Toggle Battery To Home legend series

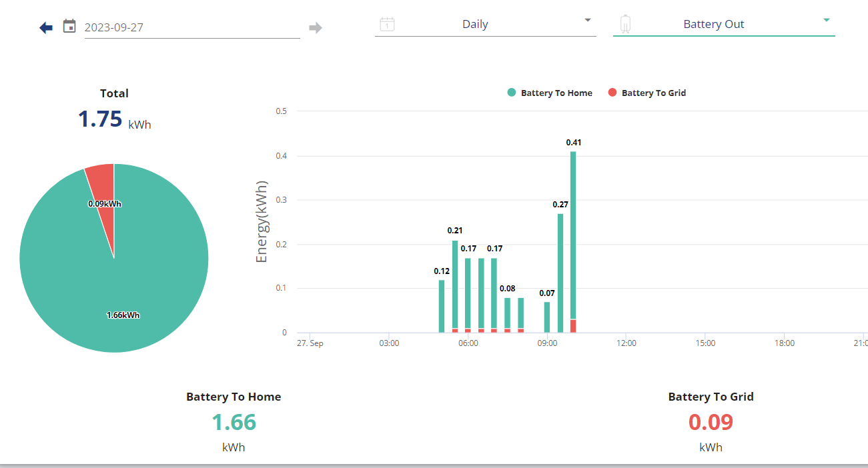[x=550, y=93]
